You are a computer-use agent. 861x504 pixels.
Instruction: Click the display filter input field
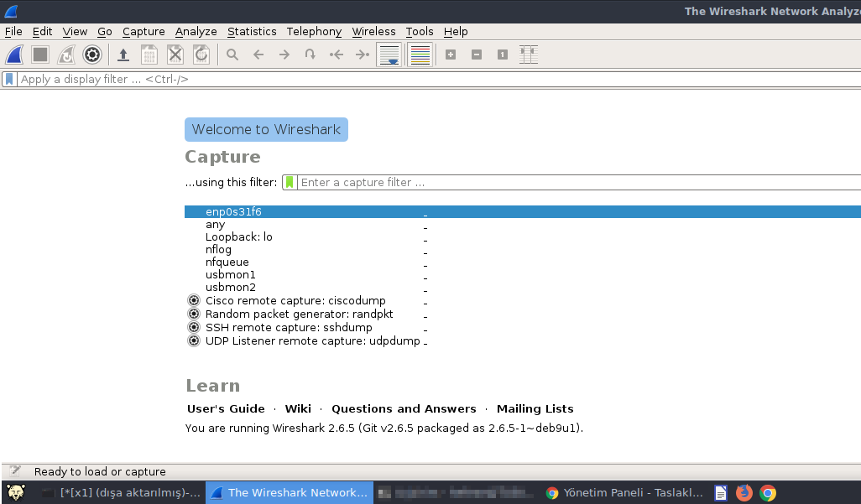pos(439,79)
